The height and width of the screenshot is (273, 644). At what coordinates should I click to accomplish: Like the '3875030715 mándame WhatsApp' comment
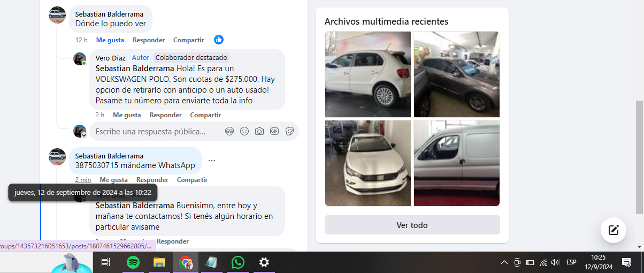pos(114,180)
